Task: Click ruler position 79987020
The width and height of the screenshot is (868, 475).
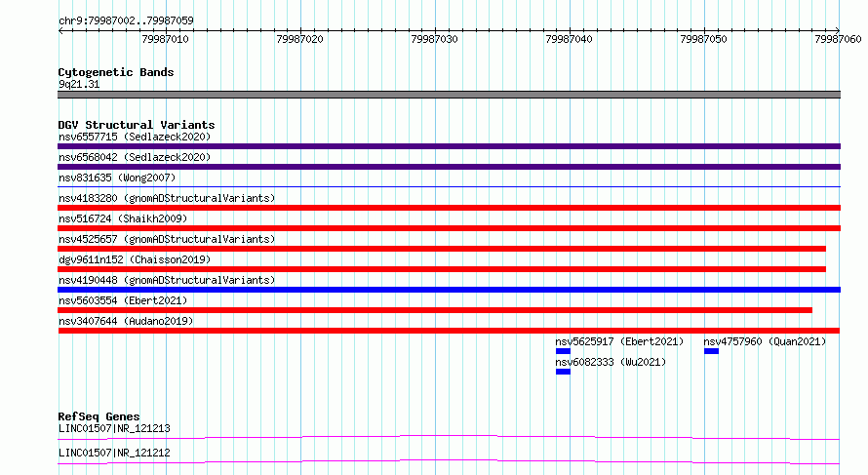Action: (299, 39)
